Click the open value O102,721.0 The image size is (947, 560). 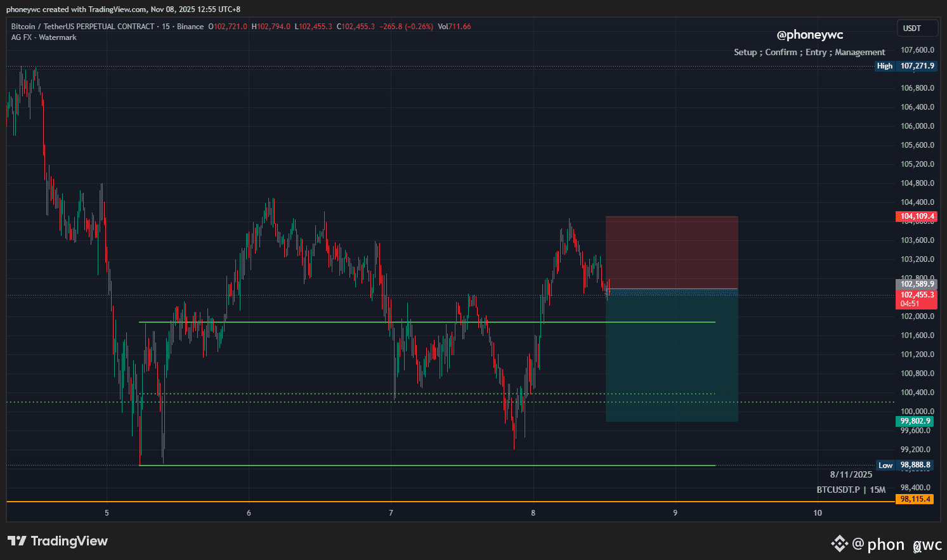pos(228,27)
